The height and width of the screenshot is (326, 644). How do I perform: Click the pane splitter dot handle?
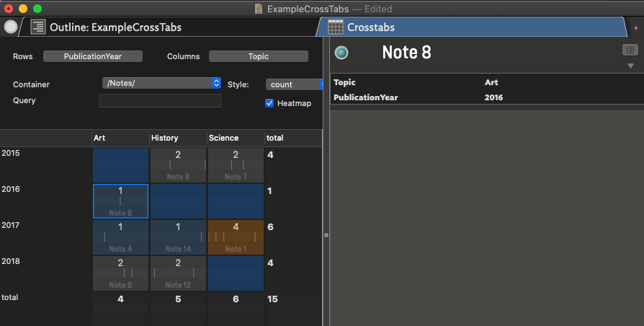[x=326, y=235]
